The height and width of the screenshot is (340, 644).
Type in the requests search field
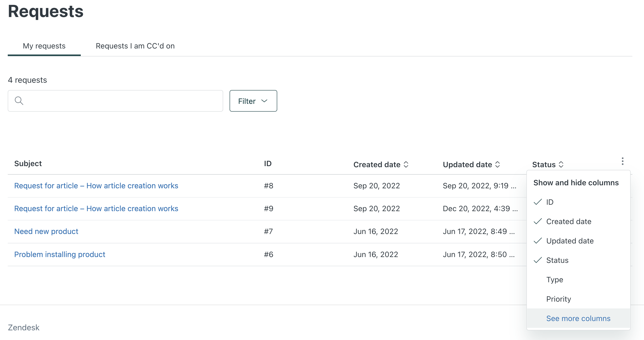pyautogui.click(x=115, y=101)
